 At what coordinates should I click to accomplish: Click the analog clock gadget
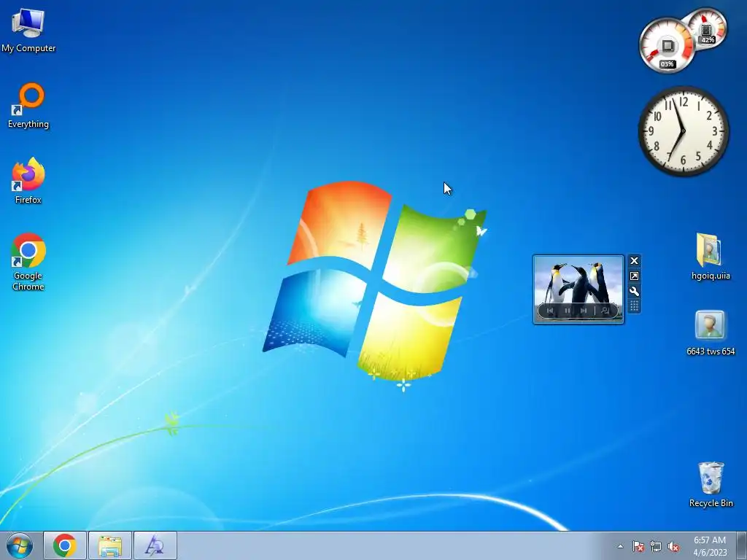(x=683, y=131)
